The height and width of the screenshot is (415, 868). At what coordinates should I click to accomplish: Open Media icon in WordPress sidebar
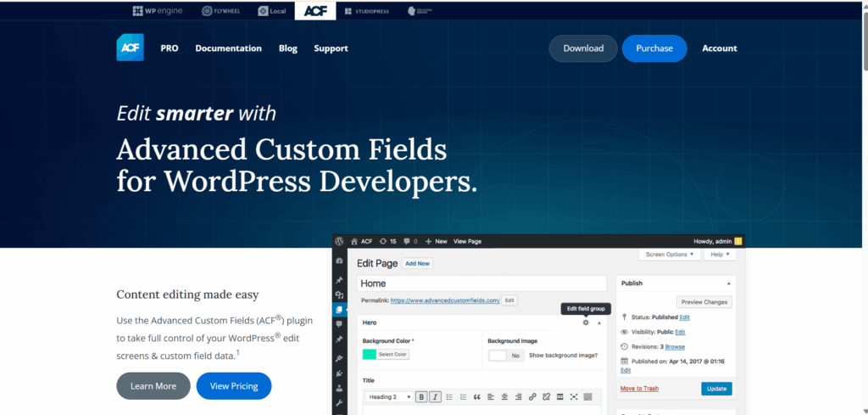point(339,295)
